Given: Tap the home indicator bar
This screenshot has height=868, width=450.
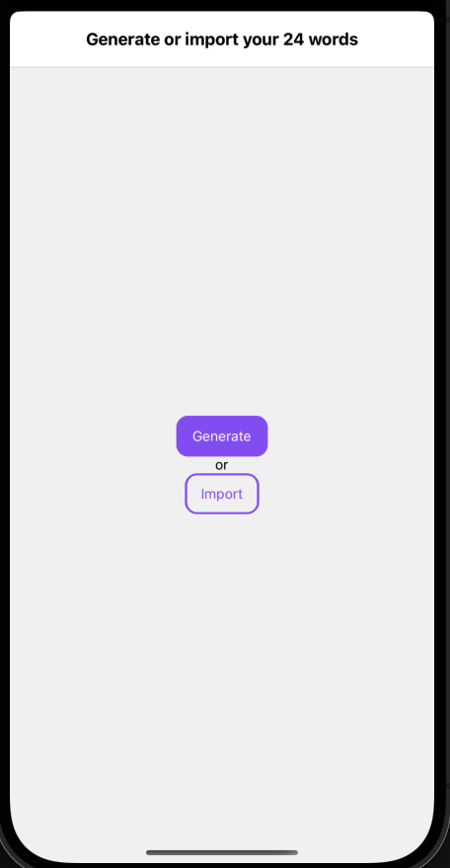Looking at the screenshot, I should click(222, 852).
